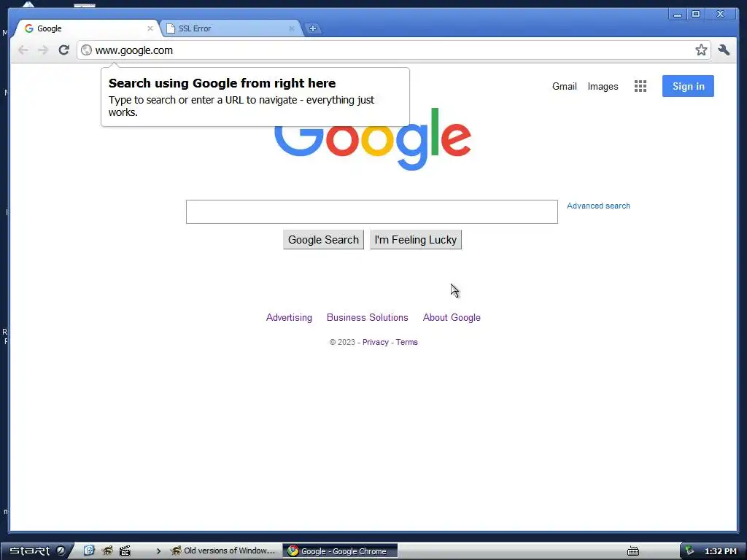The width and height of the screenshot is (747, 560).
Task: Focus the Google search text box
Action: click(x=371, y=212)
